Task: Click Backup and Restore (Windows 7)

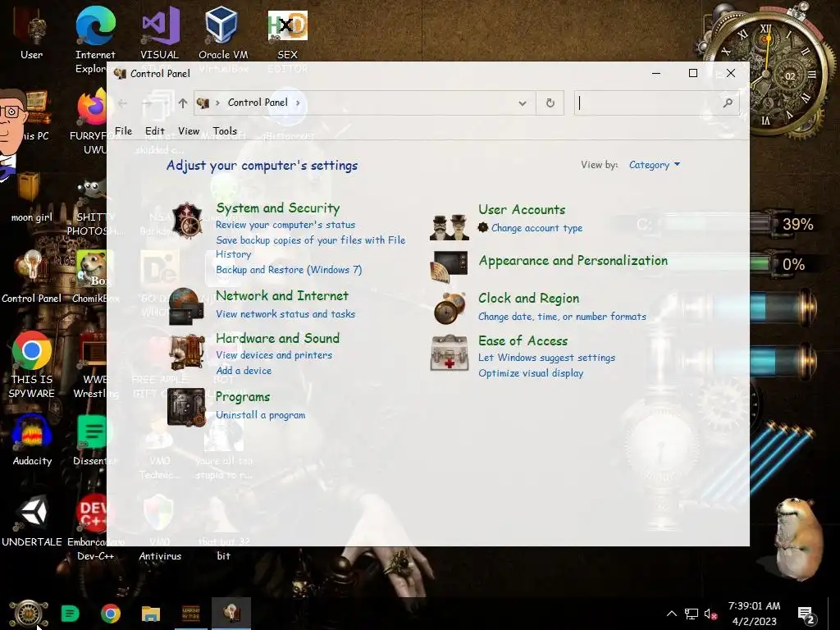Action: (289, 269)
